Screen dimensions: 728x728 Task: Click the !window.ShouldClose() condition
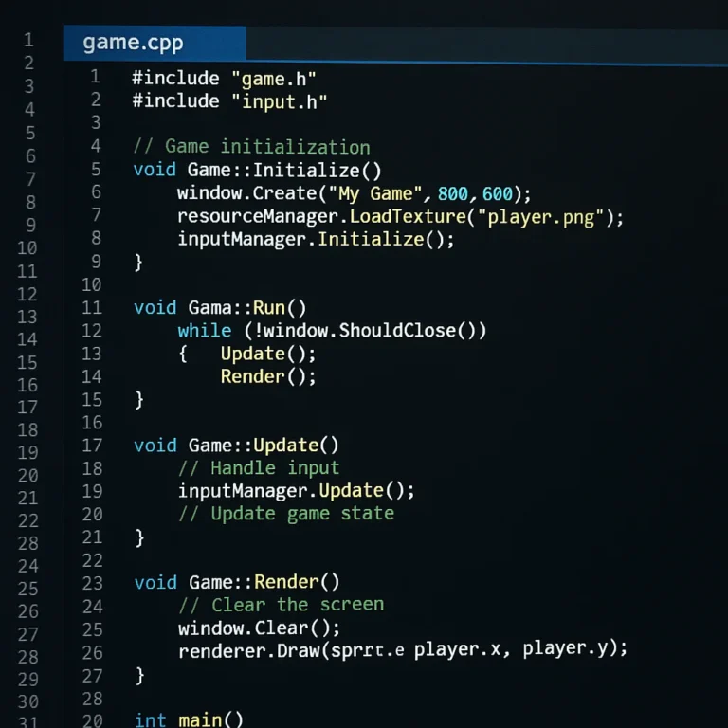365,331
